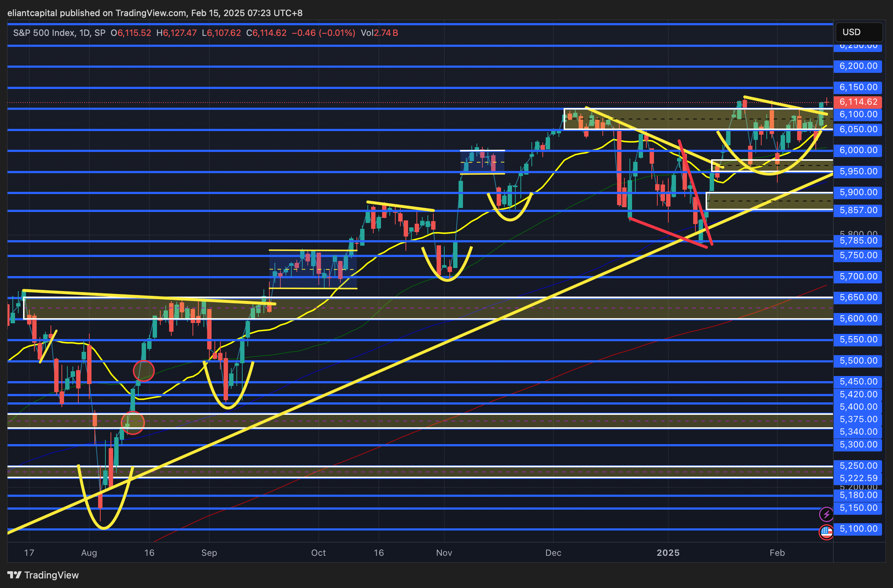The width and height of the screenshot is (893, 588).
Task: Select the 6,200.00 price level label
Action: (858, 66)
